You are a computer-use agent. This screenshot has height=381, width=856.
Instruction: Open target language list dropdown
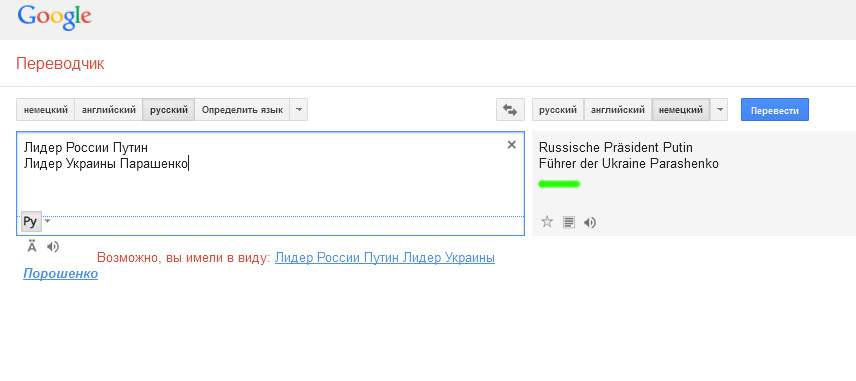[x=719, y=110]
